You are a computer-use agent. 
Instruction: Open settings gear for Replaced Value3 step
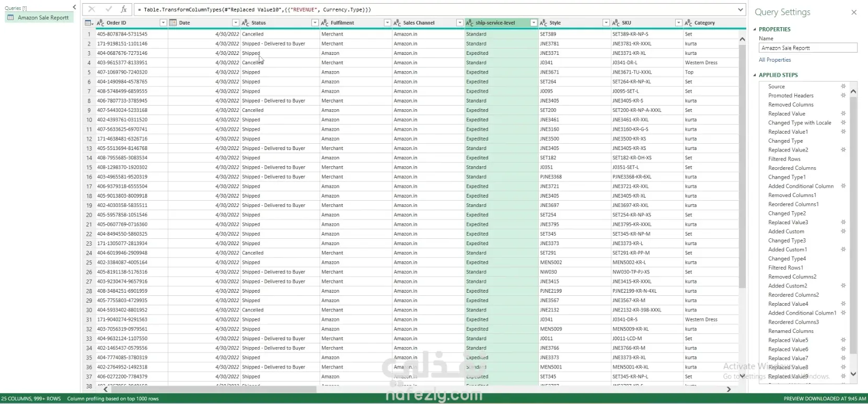pos(843,223)
